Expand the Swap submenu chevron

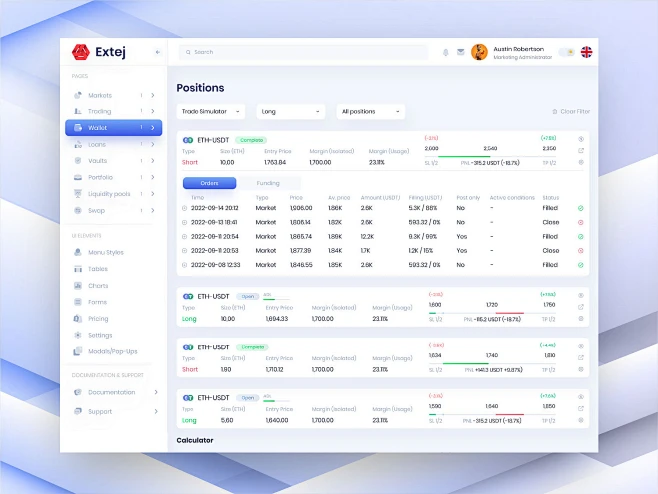tap(153, 210)
